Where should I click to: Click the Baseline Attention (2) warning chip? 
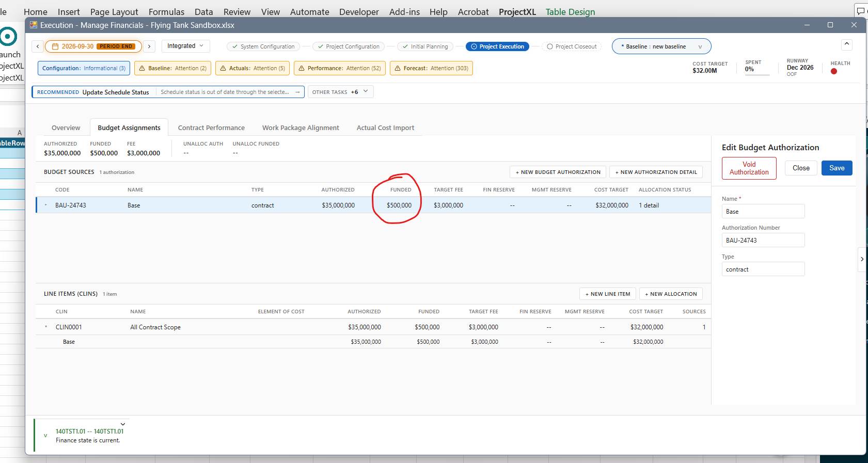[172, 68]
